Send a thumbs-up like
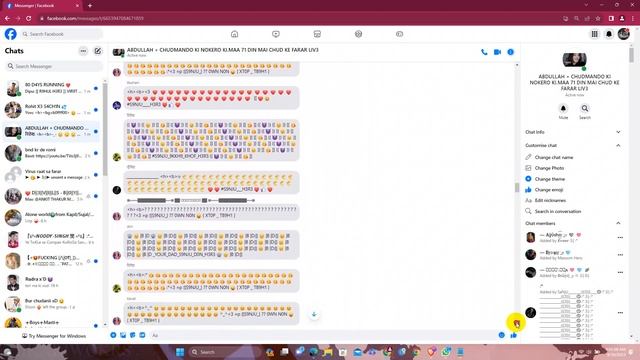640x360 pixels. (x=513, y=335)
